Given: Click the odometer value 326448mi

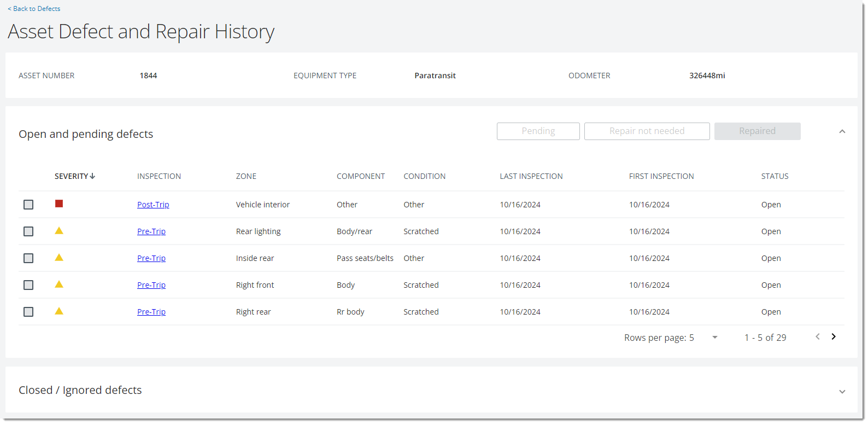Looking at the screenshot, I should click(x=707, y=75).
